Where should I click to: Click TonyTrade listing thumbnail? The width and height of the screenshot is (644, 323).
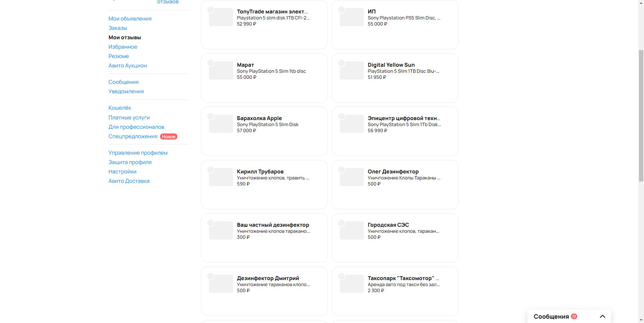point(221,17)
